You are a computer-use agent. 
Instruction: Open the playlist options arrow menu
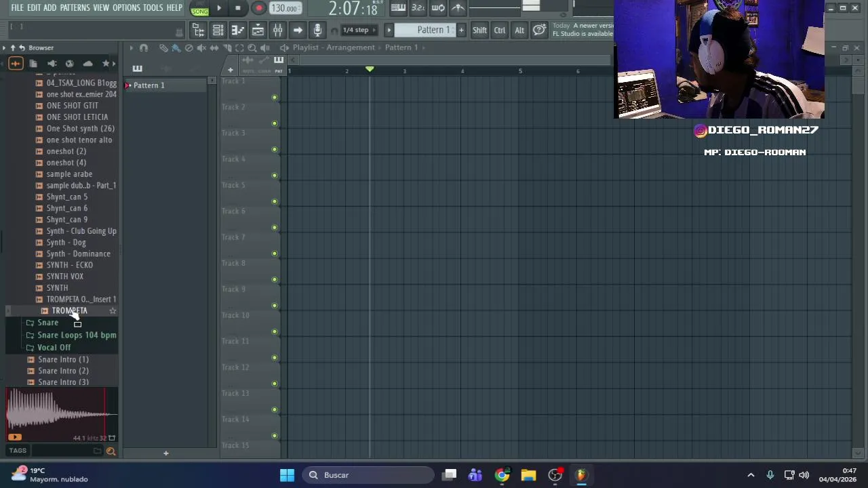[x=132, y=47]
